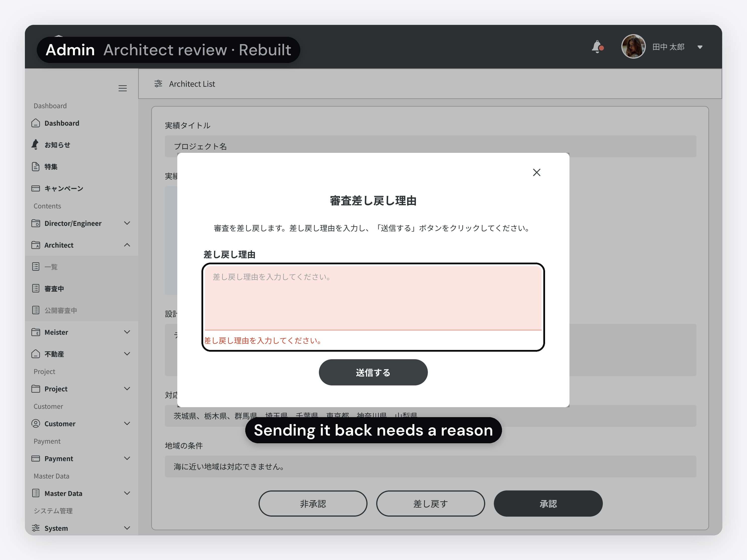
Task: Click the Project folder icon
Action: point(35,389)
